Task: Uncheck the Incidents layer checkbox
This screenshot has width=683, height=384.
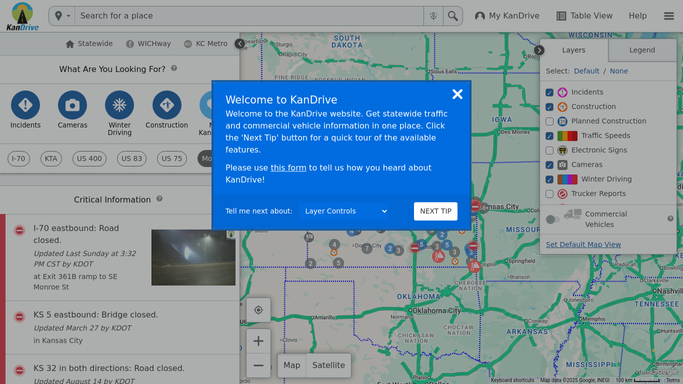Action: pyautogui.click(x=549, y=92)
